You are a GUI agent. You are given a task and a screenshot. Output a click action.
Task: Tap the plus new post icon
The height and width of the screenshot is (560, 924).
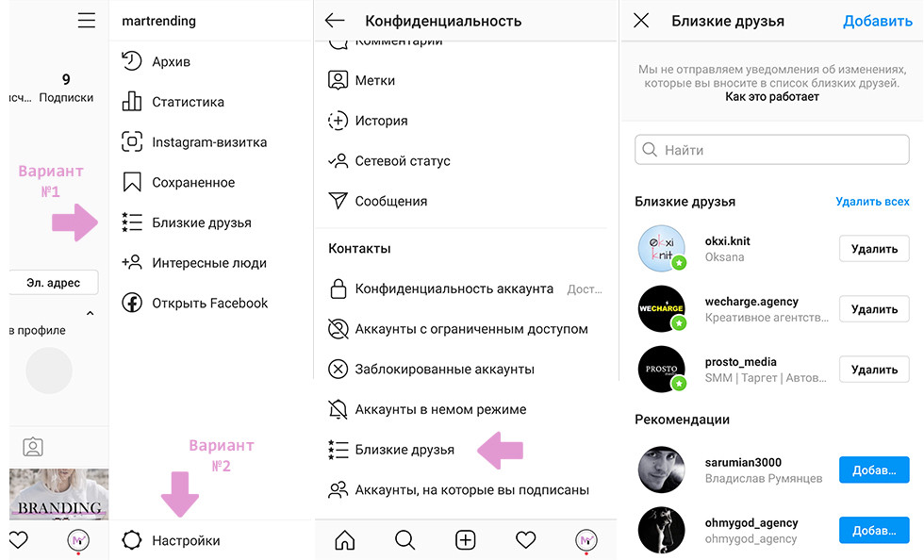[466, 540]
